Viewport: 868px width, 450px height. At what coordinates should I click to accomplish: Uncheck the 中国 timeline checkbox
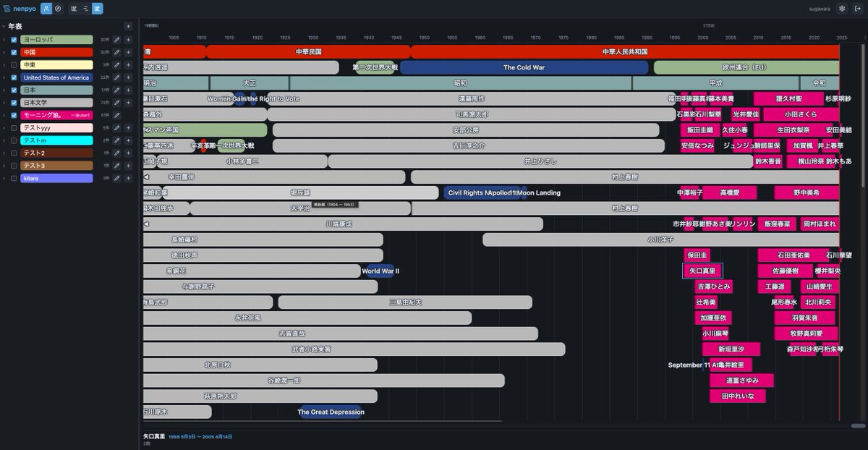click(14, 52)
